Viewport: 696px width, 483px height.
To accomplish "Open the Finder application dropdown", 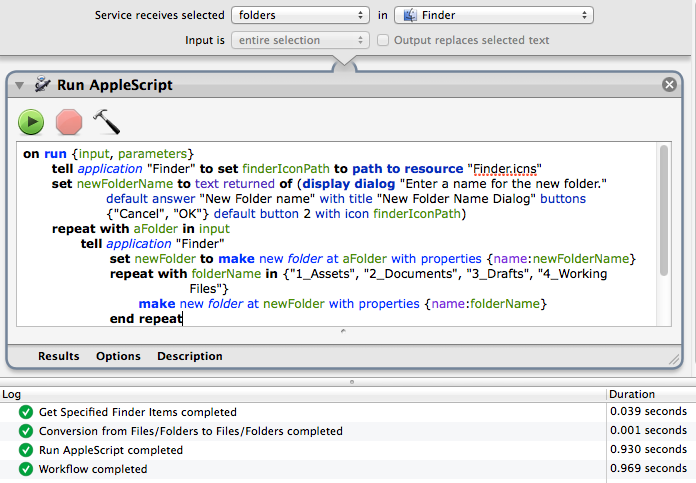I will [x=494, y=15].
